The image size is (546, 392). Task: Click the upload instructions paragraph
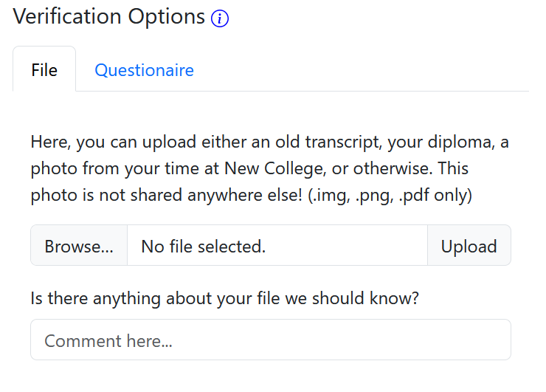(x=270, y=169)
